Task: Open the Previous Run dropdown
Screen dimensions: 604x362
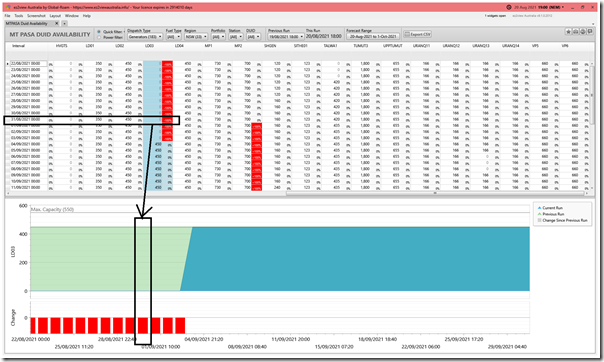Action: 285,37
